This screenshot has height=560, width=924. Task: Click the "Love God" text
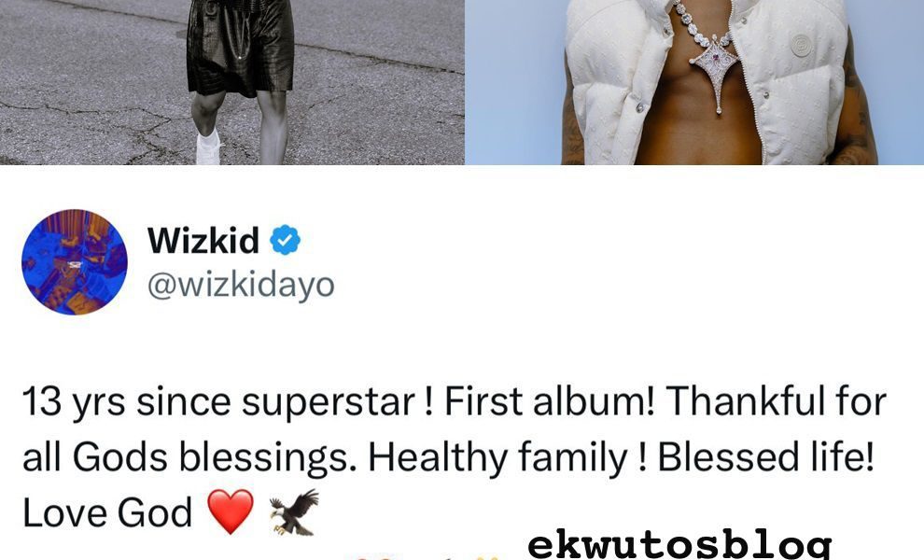pos(107,512)
